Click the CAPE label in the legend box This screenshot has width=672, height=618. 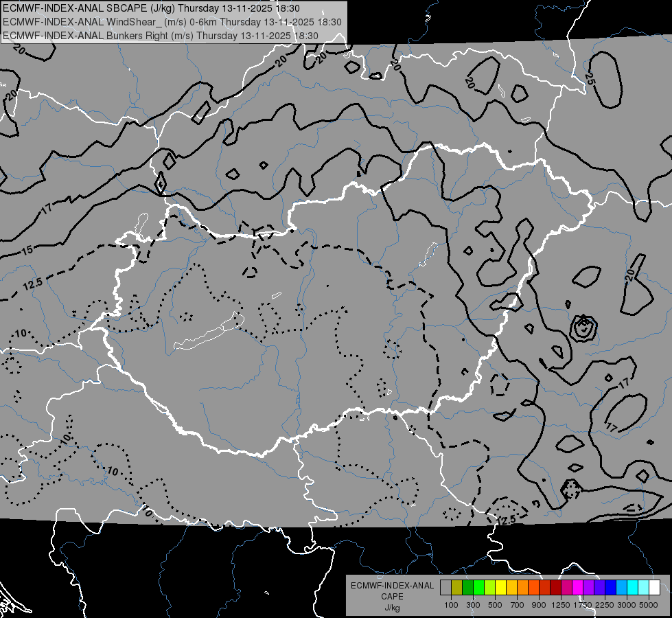[x=392, y=597]
